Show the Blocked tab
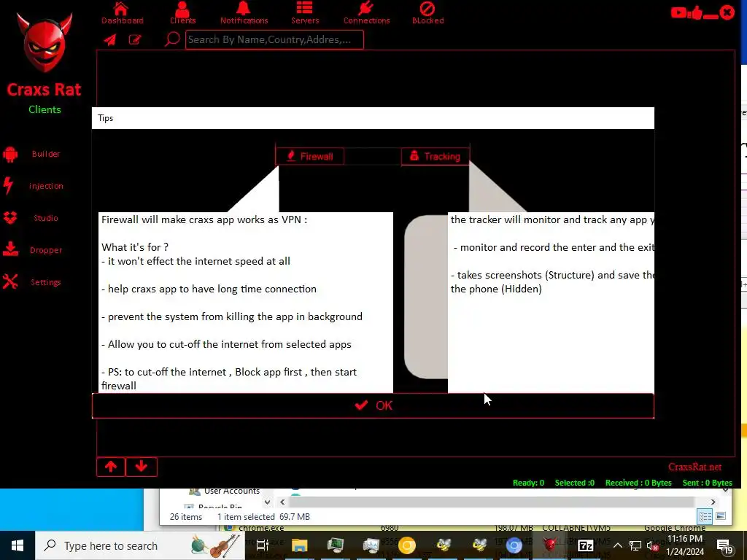The height and width of the screenshot is (560, 747). tap(427, 13)
